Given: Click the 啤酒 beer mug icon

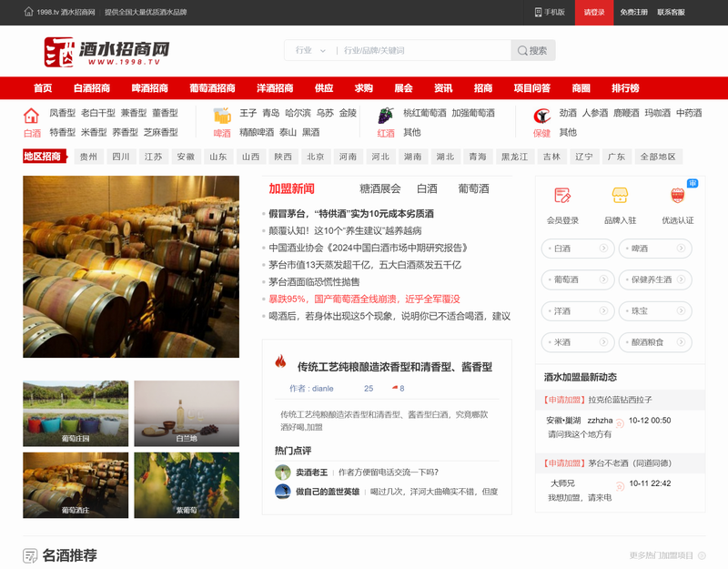Looking at the screenshot, I should coord(222,116).
